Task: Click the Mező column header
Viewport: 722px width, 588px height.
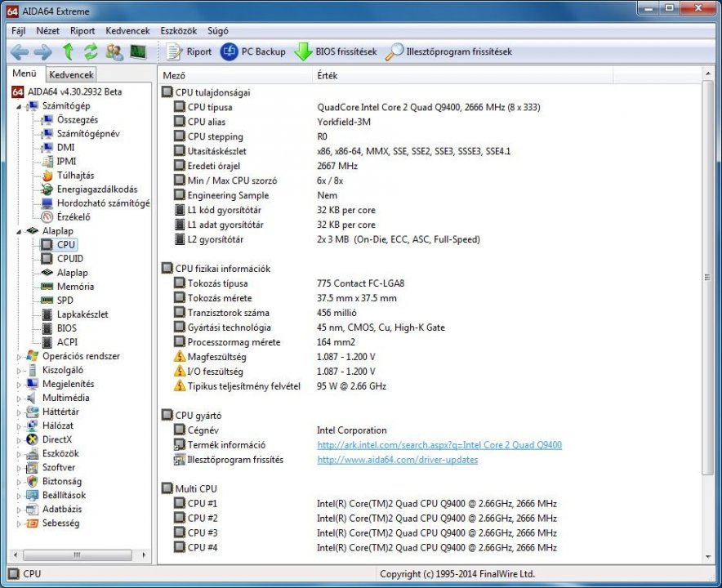Action: 236,75
